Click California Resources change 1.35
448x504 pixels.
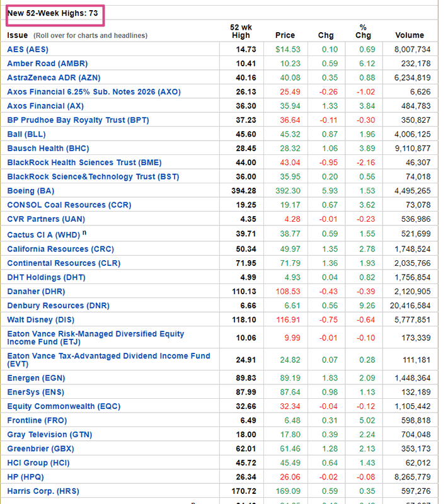coord(330,249)
